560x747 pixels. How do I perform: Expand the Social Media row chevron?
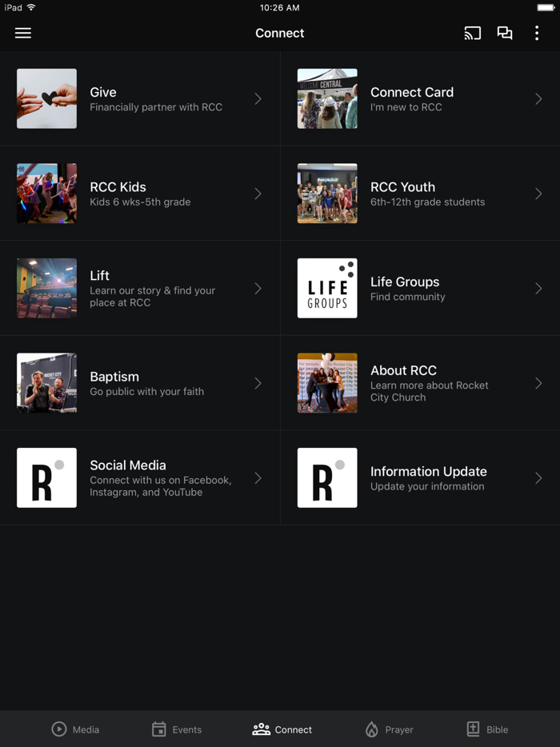(258, 477)
